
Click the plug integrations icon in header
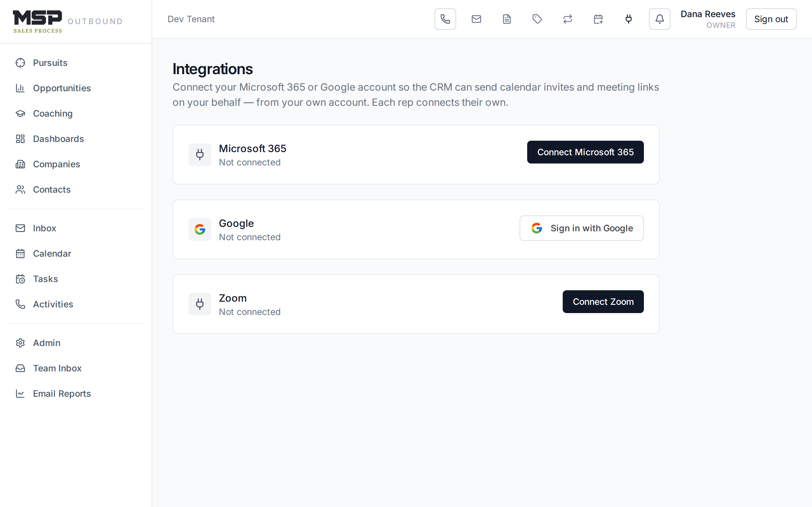(629, 19)
